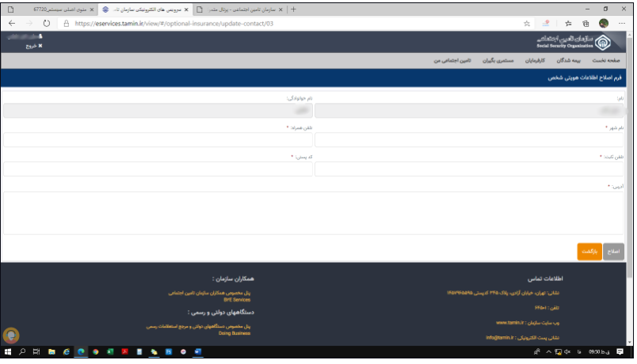Go back with the browser back arrow

[12, 23]
